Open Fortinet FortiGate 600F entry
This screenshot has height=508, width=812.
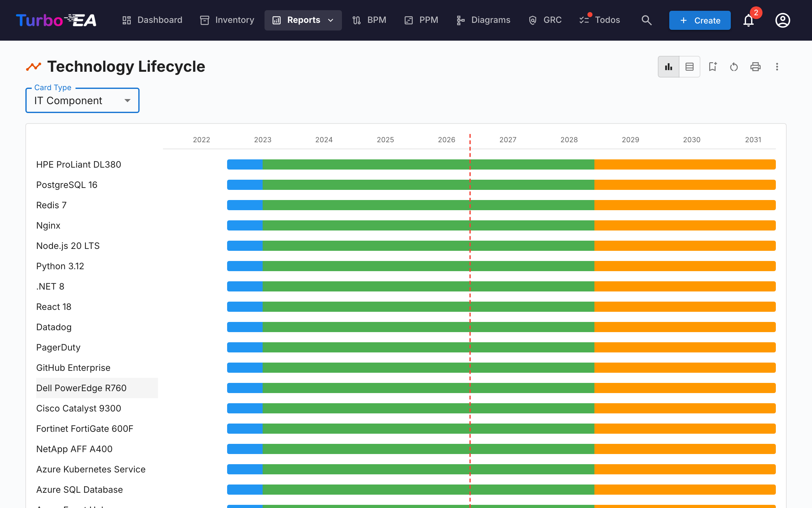coord(85,429)
